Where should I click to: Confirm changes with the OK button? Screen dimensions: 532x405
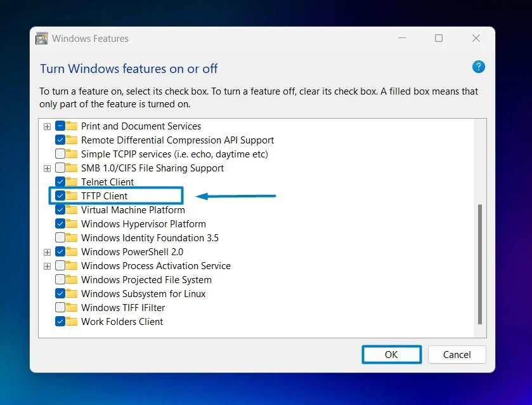point(391,355)
